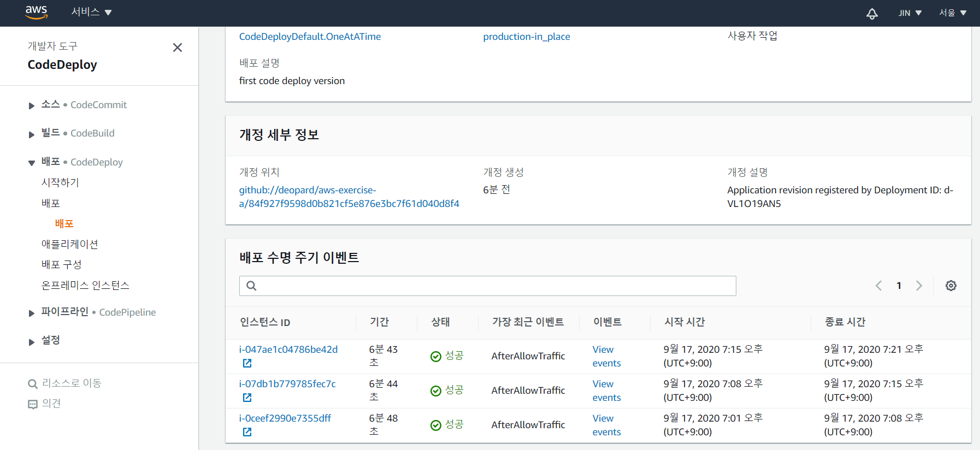Screen dimensions: 980x450
Task: Open the 서비스 dropdown menu
Action: 91,13
